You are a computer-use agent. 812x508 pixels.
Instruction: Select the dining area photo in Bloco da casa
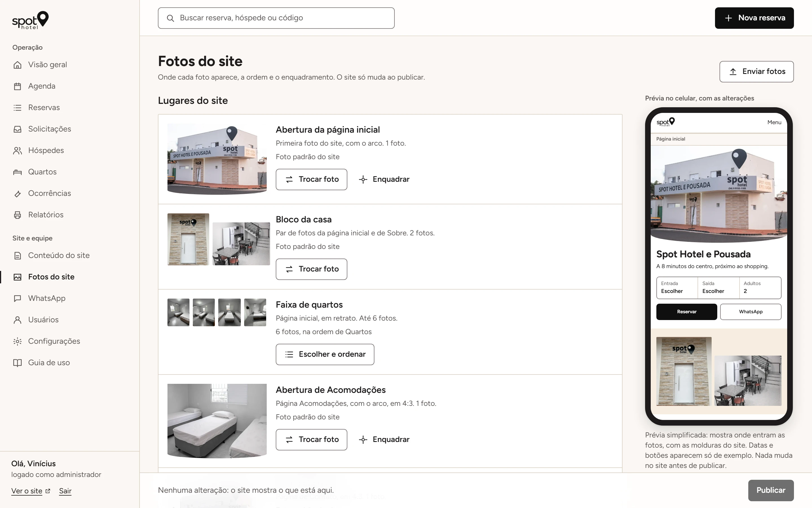[x=241, y=244]
